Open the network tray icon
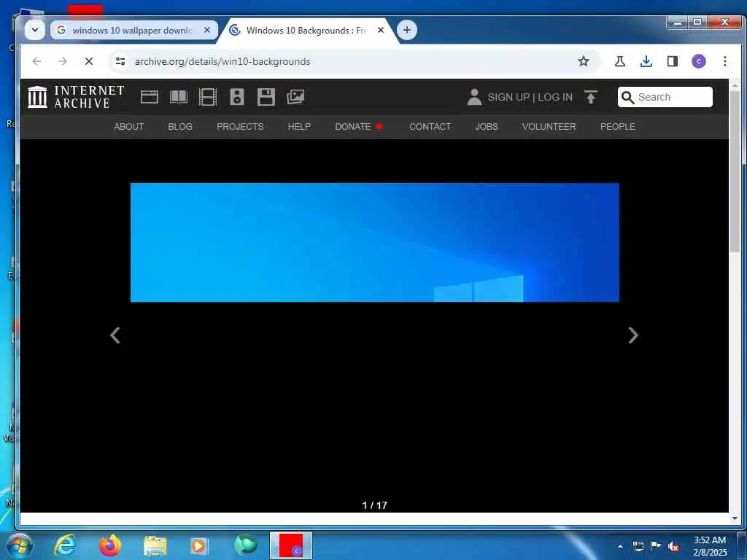The width and height of the screenshot is (747, 560). coord(638,546)
